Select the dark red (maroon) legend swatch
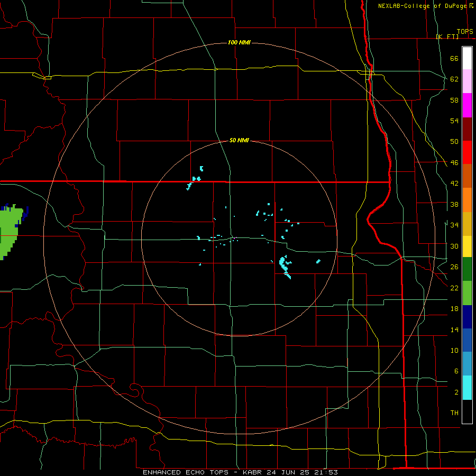The width and height of the screenshot is (476, 476). point(467,129)
